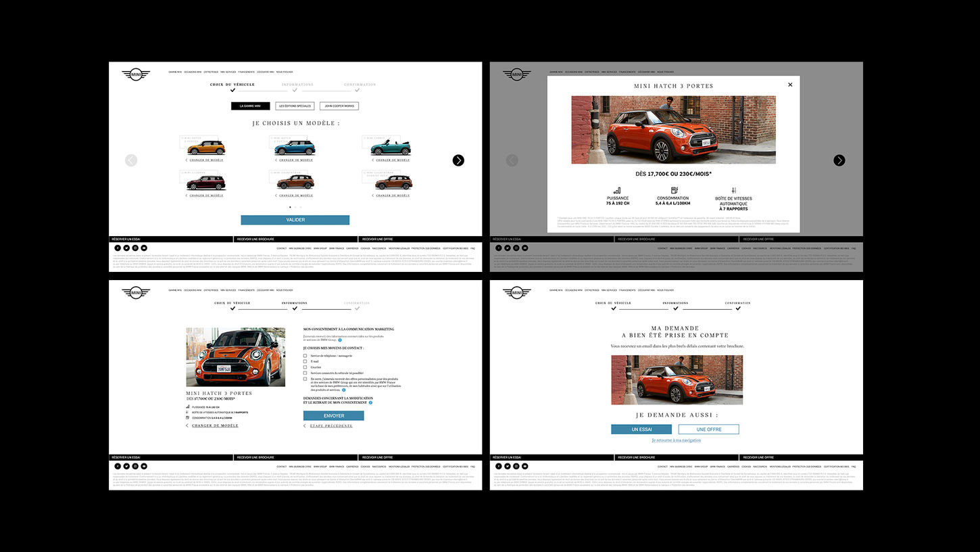Tick the 'Courrier' contact checkbox
The image size is (980, 552).
click(305, 367)
